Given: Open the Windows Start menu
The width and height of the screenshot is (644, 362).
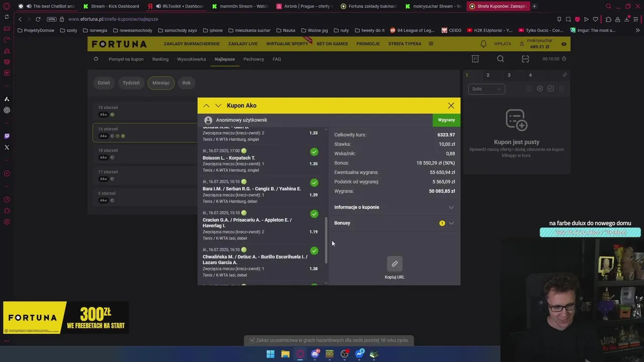Looking at the screenshot, I should [x=271, y=354].
